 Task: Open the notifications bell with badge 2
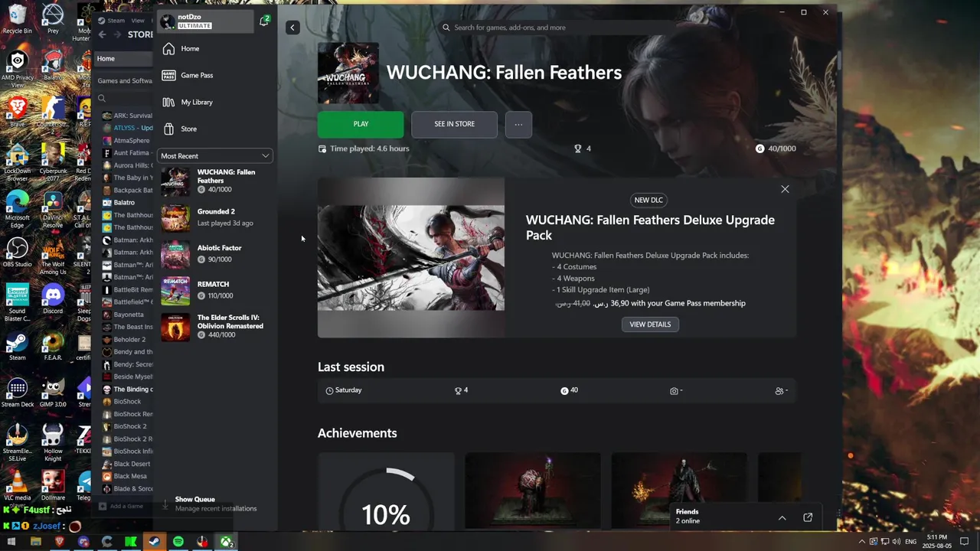point(264,21)
